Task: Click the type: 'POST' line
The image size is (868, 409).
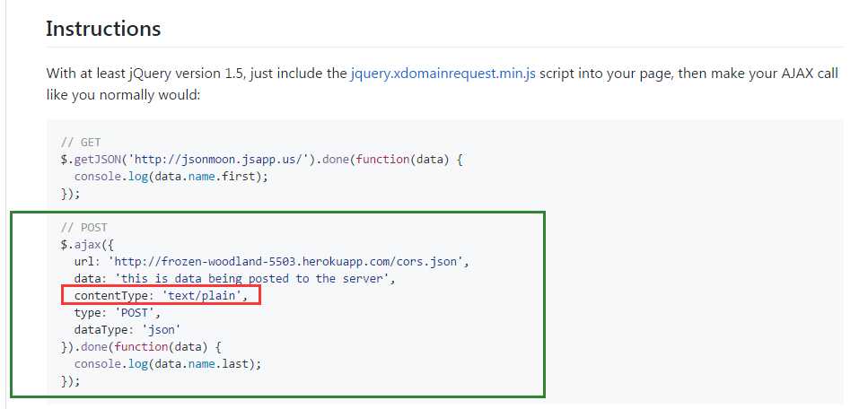Action: 118,313
